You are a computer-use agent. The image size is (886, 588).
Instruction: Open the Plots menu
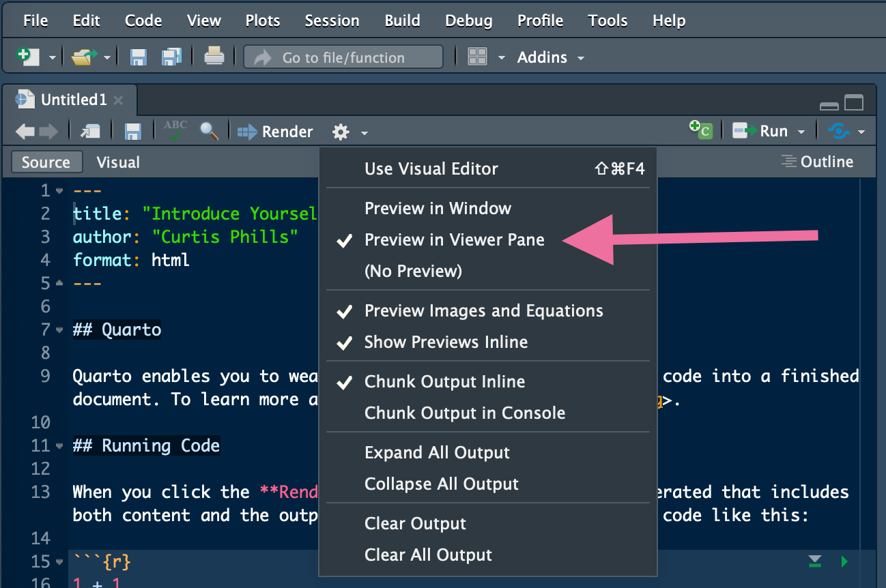(263, 20)
